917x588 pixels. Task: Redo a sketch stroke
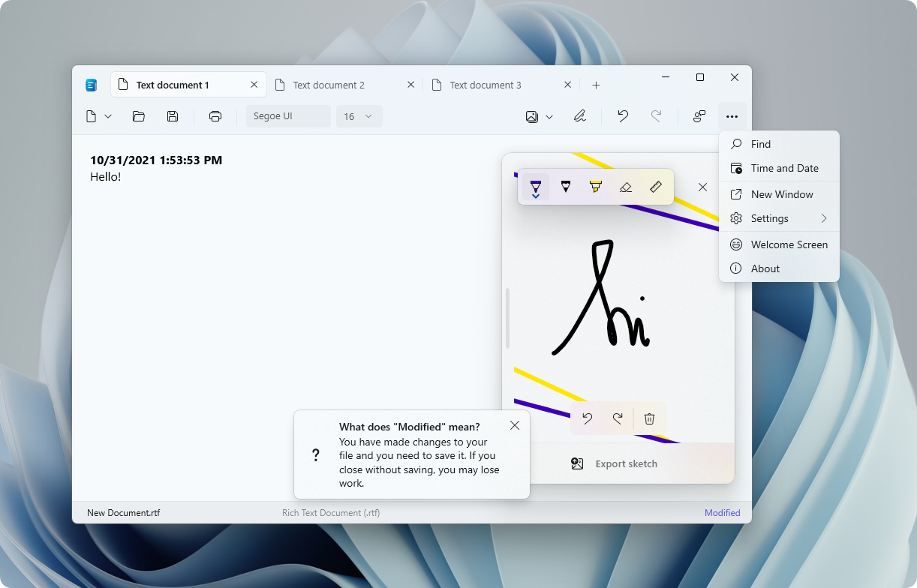click(618, 418)
